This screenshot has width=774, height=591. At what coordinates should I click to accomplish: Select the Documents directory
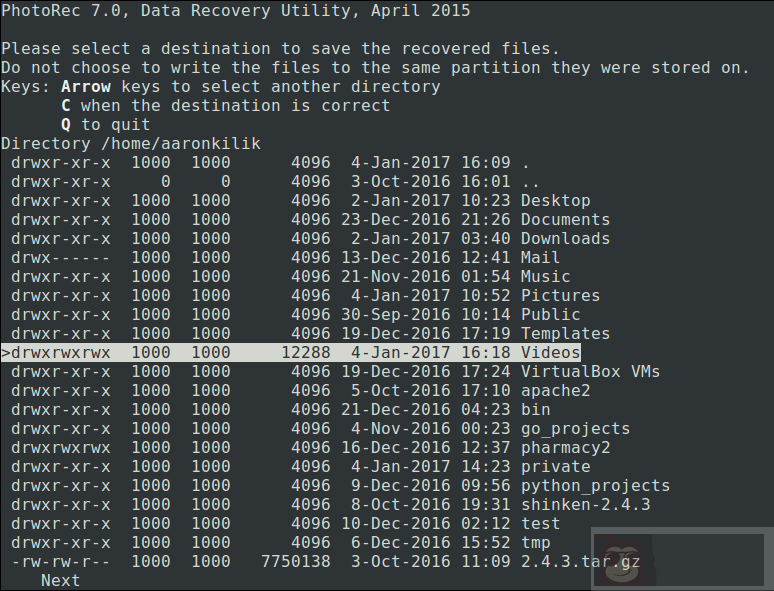(x=565, y=220)
